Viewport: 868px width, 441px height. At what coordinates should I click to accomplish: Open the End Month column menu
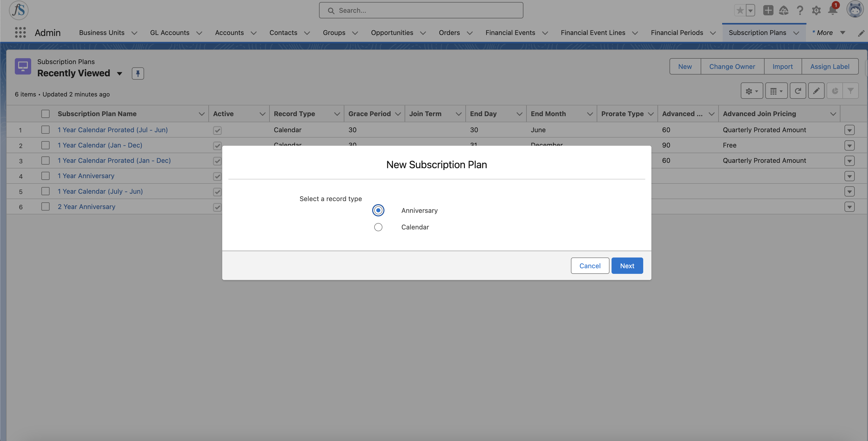coord(590,114)
